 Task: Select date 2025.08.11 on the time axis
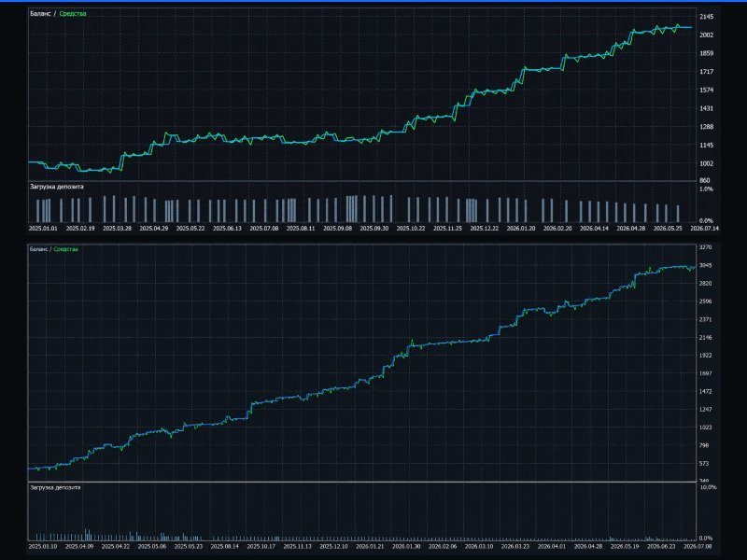tap(301, 229)
